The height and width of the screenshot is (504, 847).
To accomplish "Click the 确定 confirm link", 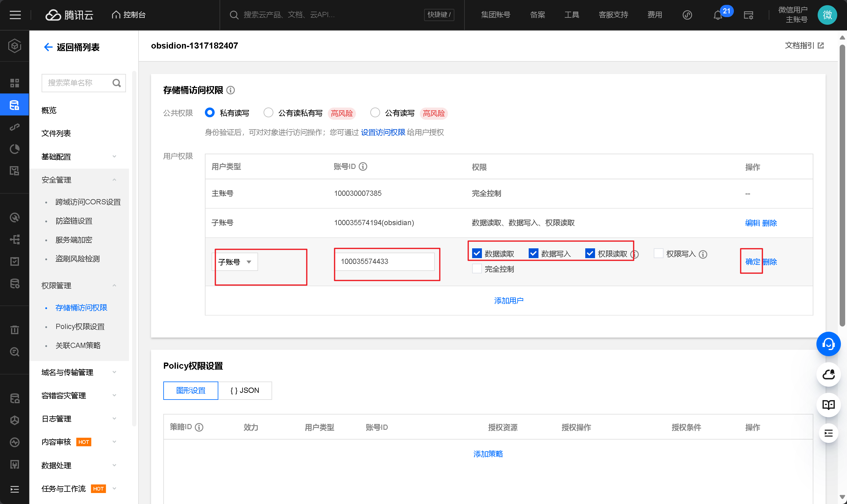I will pyautogui.click(x=752, y=261).
